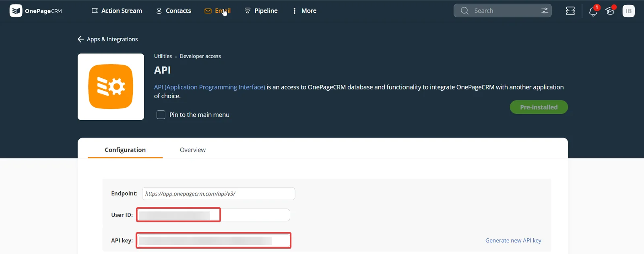Check Pin to the main menu
The height and width of the screenshot is (254, 644).
161,115
